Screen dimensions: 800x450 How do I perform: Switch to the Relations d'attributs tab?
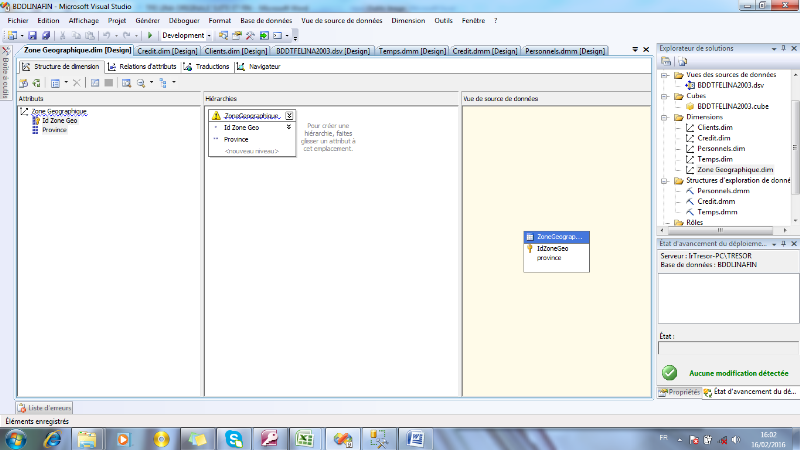142,66
